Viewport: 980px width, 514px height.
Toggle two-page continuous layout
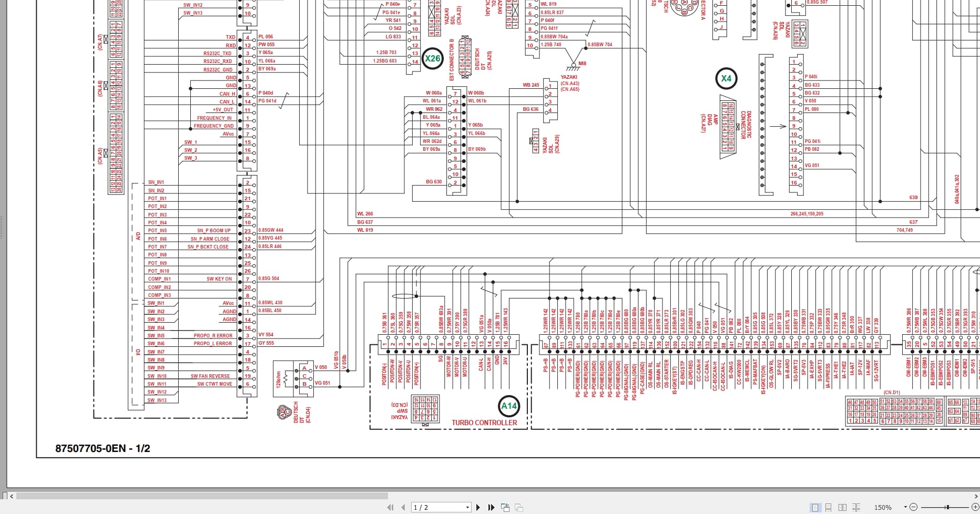[x=856, y=508]
